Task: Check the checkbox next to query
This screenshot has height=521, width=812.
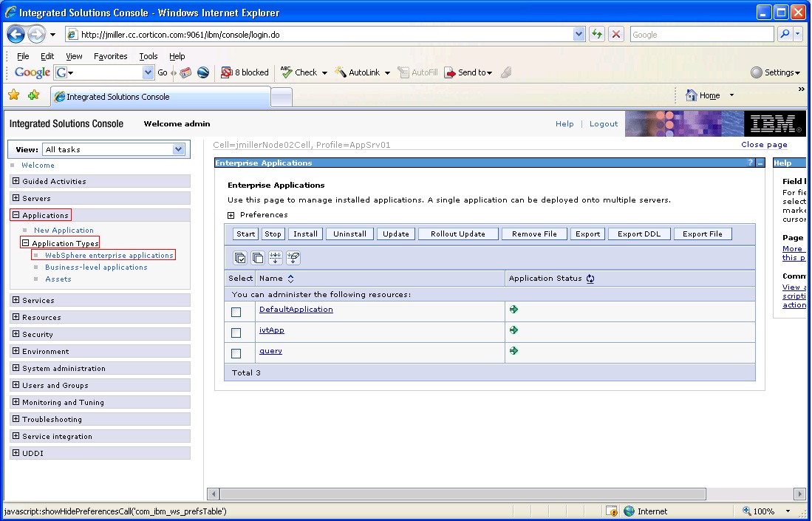Action: point(236,353)
